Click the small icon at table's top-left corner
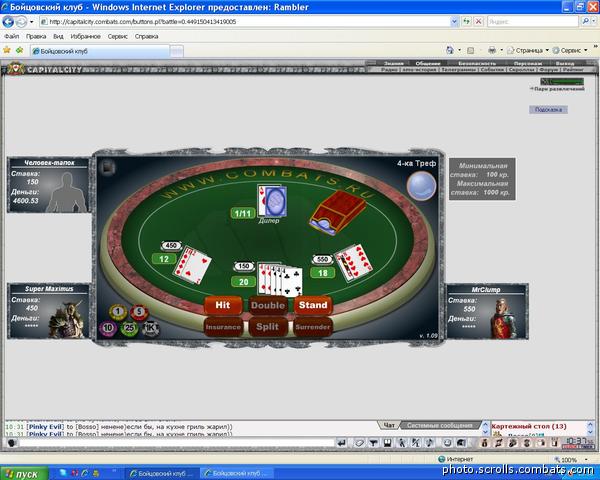The width and height of the screenshot is (600, 480). pyautogui.click(x=108, y=167)
